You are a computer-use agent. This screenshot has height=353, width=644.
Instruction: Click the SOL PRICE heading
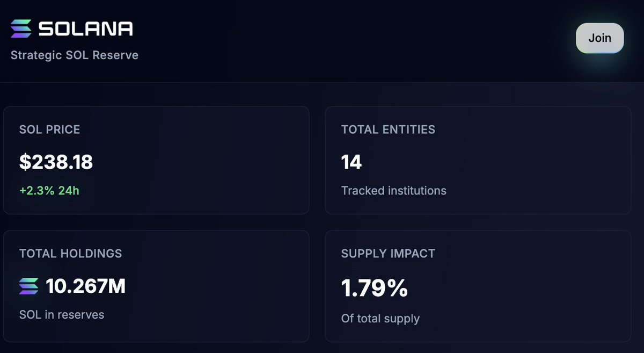(x=49, y=129)
